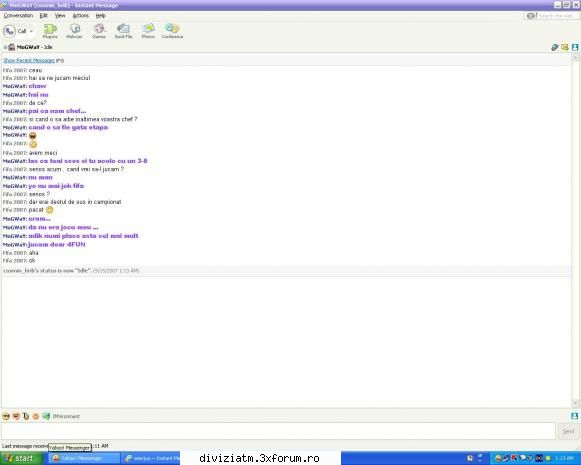
Task: Click the Send File toolbar icon
Action: point(123,31)
